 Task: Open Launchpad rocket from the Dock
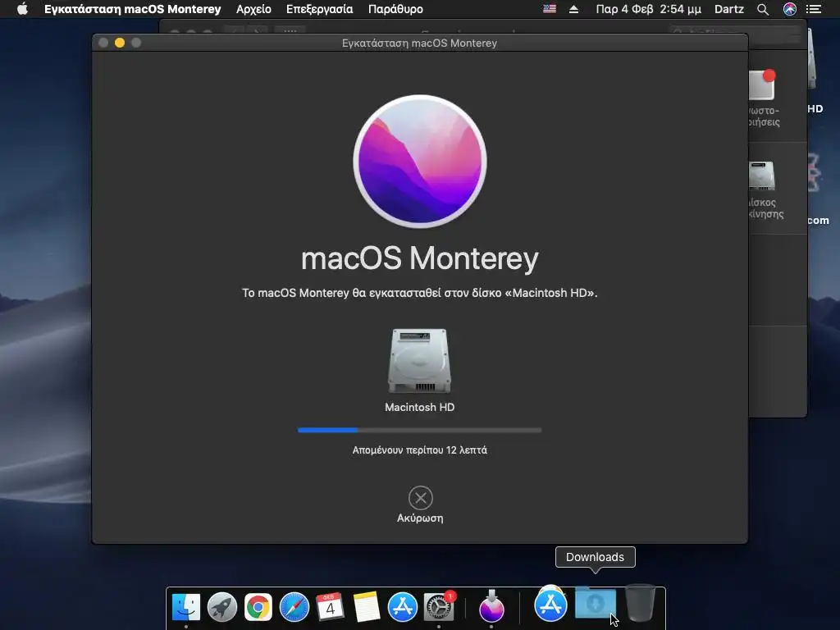[x=221, y=607]
